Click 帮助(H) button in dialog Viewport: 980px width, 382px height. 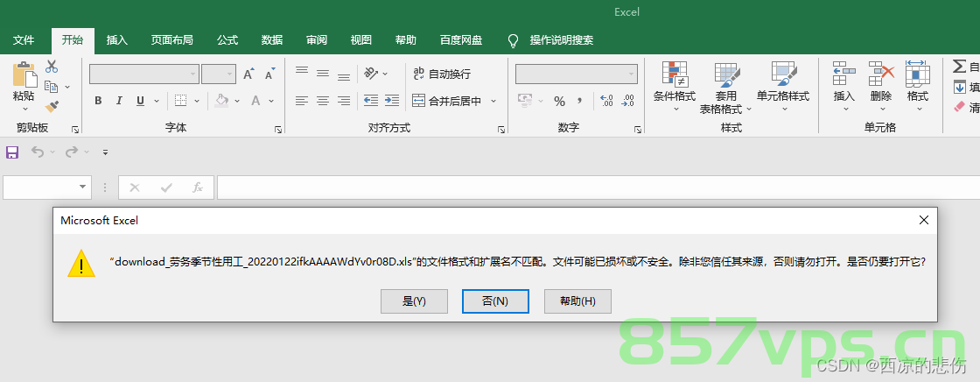coord(577,301)
